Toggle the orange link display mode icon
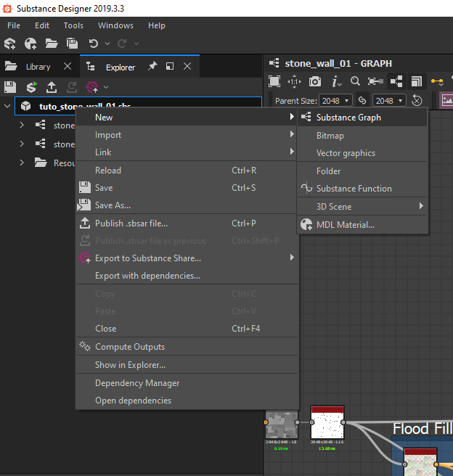This screenshot has height=476, width=453. (437, 81)
